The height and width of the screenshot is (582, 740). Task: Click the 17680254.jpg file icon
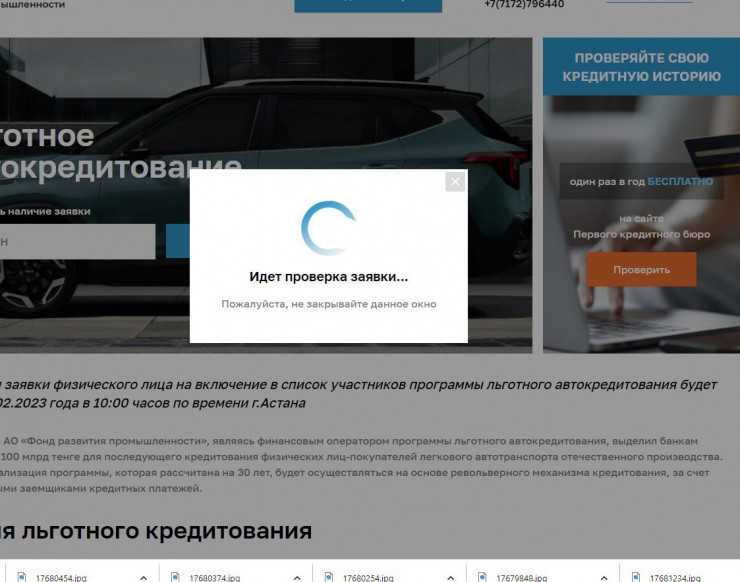(x=328, y=577)
